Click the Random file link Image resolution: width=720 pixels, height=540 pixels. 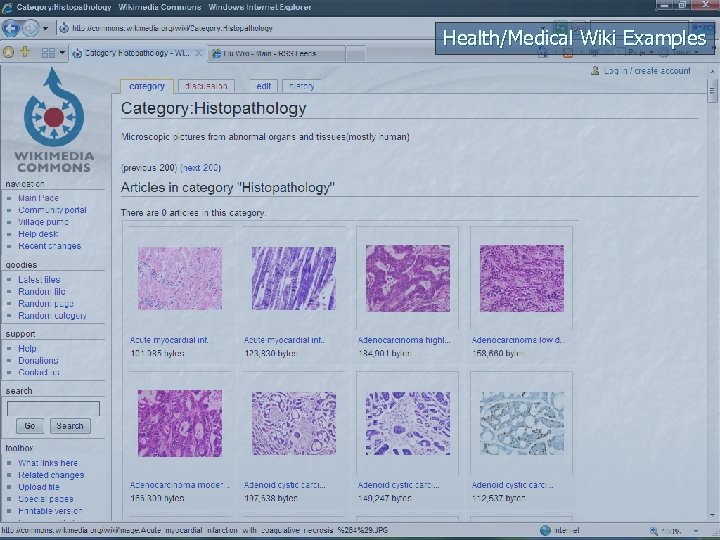click(42, 292)
